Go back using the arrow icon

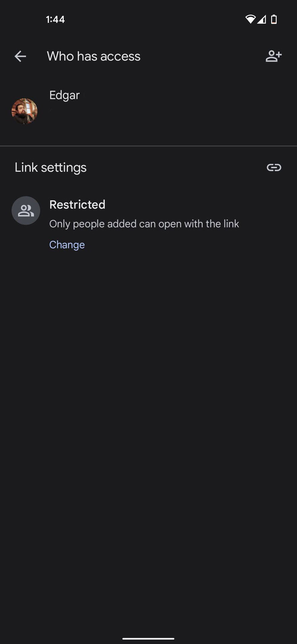tap(20, 56)
